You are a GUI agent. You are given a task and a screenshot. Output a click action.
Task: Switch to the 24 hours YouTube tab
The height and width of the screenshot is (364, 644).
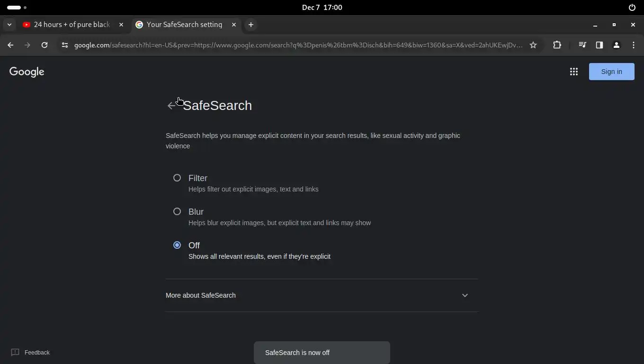click(x=72, y=25)
